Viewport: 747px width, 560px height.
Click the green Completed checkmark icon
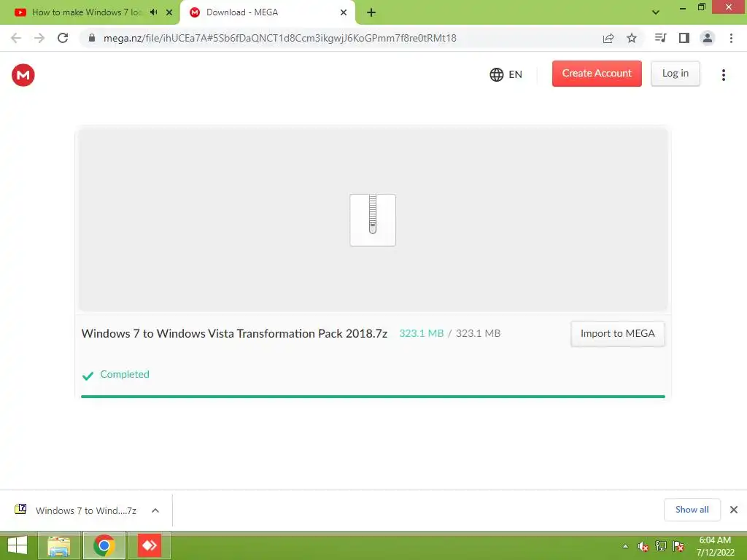pyautogui.click(x=88, y=376)
